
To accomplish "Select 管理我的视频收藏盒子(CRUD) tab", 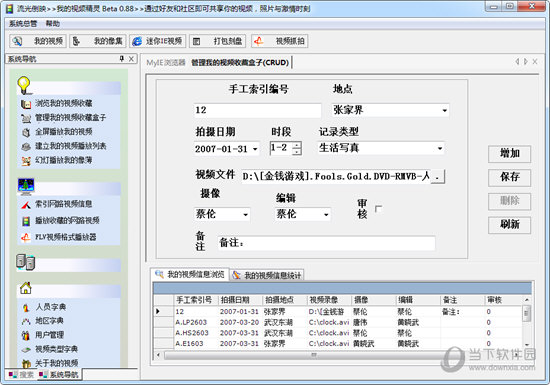I will (x=240, y=63).
